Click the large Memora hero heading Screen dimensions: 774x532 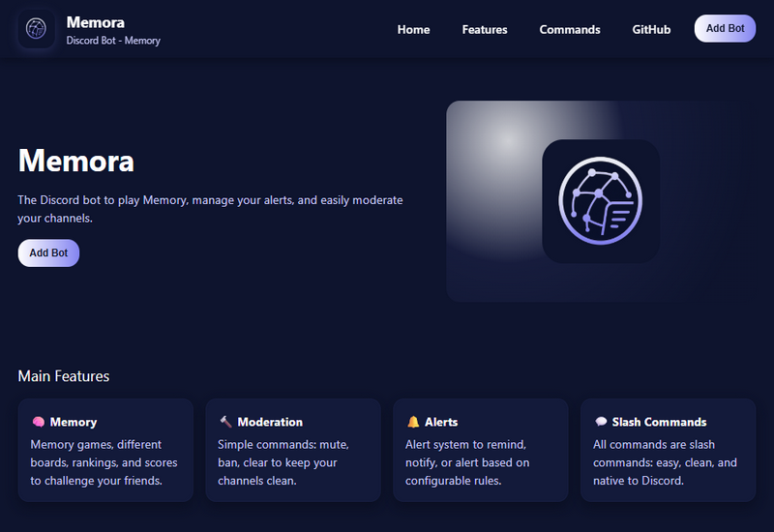(76, 161)
